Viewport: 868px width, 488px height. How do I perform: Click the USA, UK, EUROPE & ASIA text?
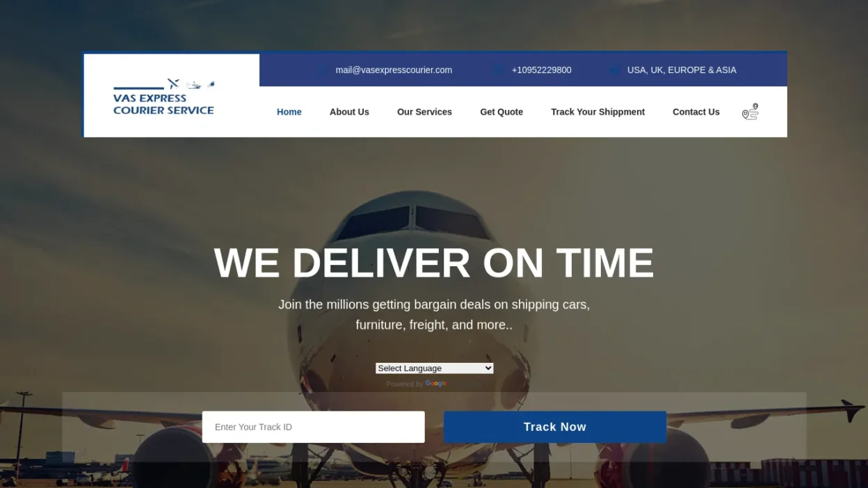682,70
